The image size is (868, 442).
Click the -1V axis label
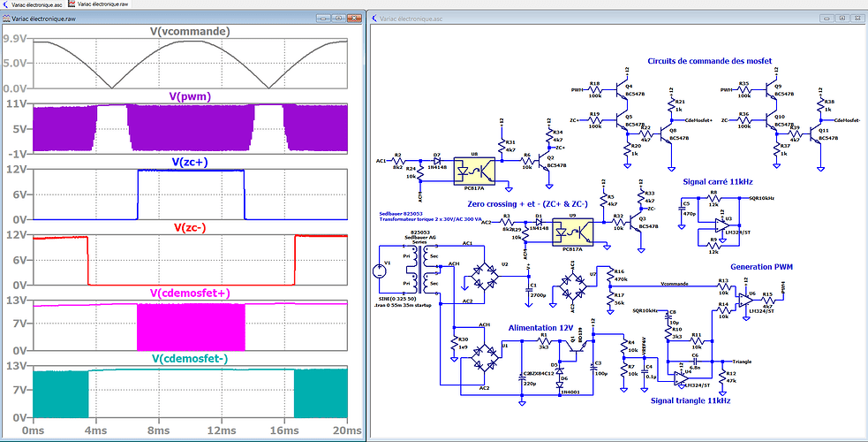click(19, 154)
